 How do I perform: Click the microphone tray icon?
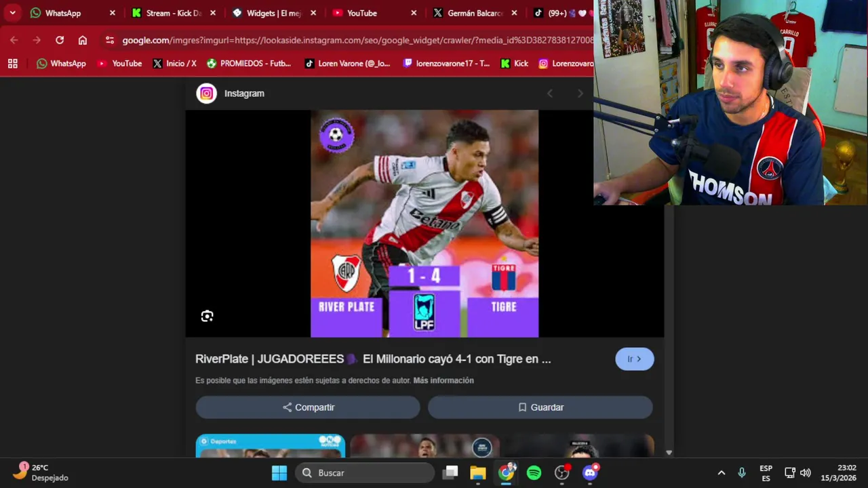(x=742, y=473)
